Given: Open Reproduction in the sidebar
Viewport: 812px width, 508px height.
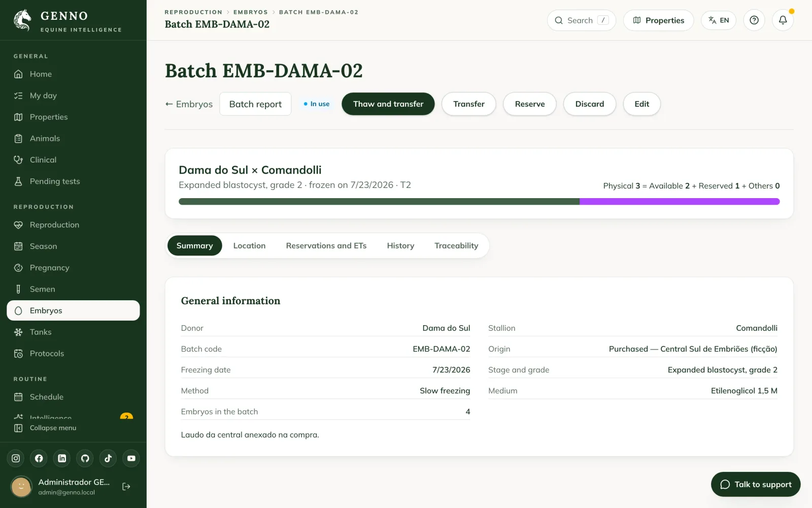Looking at the screenshot, I should click(x=73, y=225).
